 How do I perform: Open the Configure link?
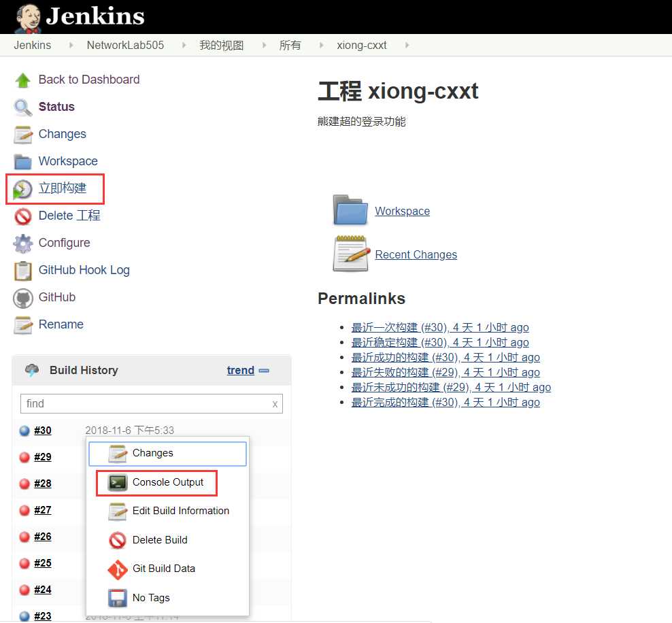[x=65, y=243]
